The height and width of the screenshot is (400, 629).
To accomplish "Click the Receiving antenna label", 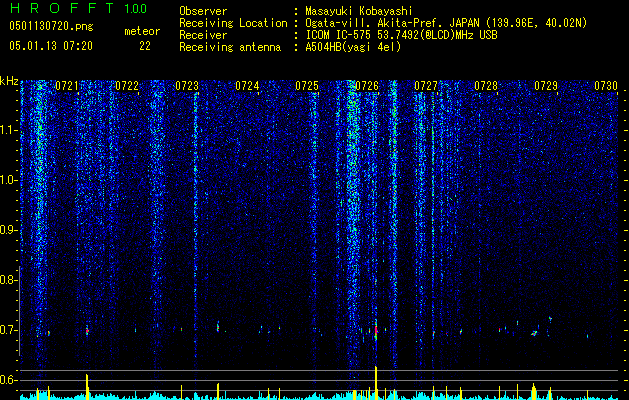I will (230, 47).
